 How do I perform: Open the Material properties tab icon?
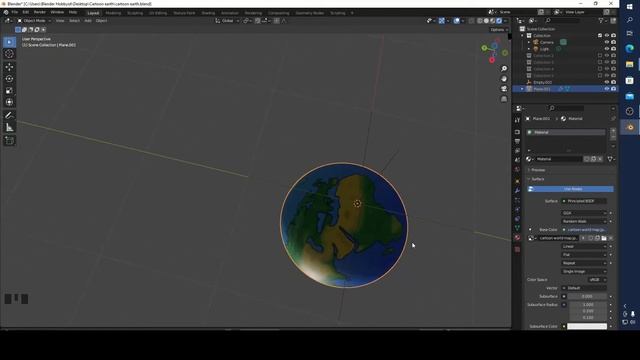[x=517, y=238]
